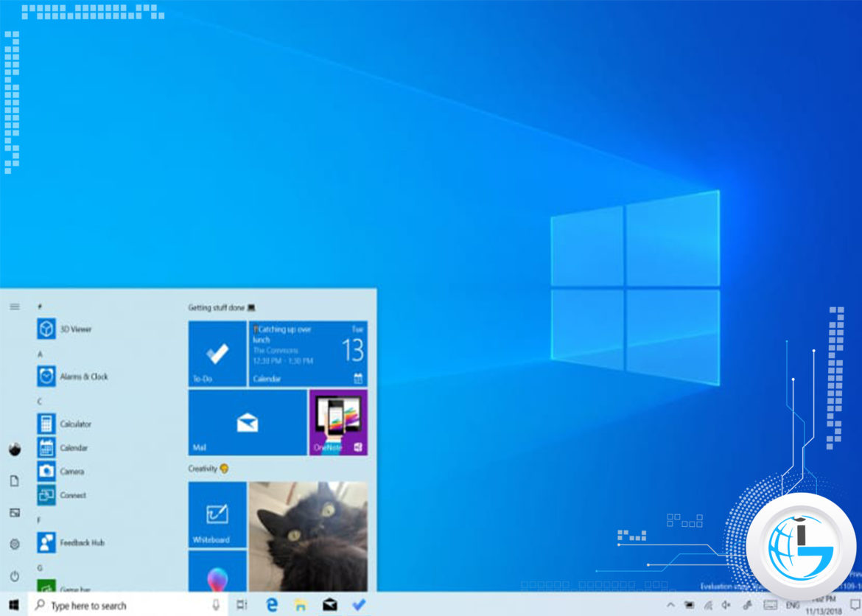Open the user account options

pos(15,448)
